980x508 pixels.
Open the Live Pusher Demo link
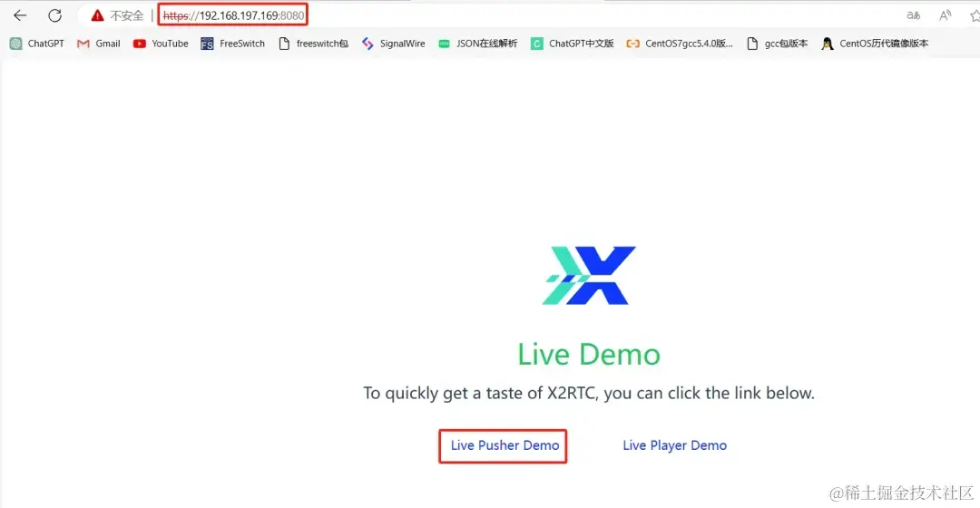pos(505,445)
